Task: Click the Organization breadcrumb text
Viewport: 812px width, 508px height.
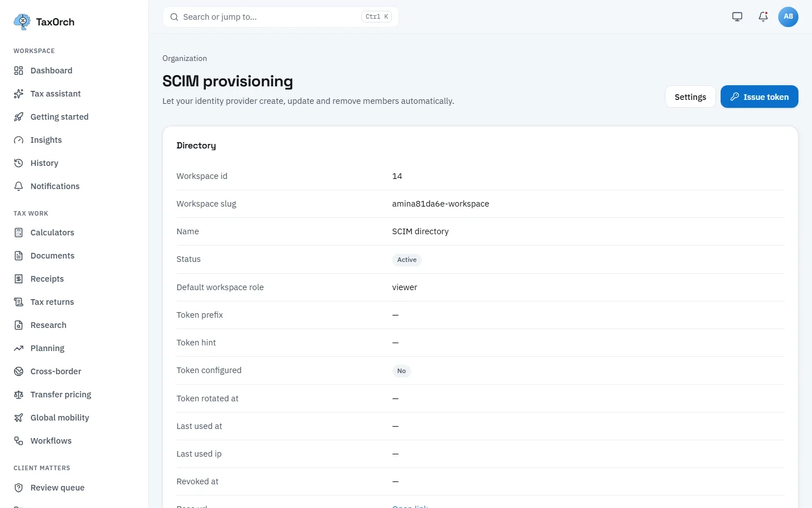Action: (184, 59)
